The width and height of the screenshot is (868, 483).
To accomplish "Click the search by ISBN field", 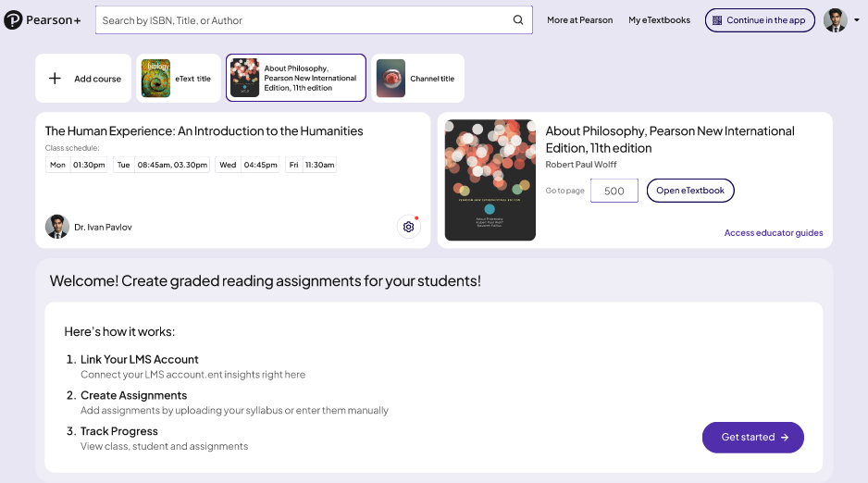I will 314,20.
